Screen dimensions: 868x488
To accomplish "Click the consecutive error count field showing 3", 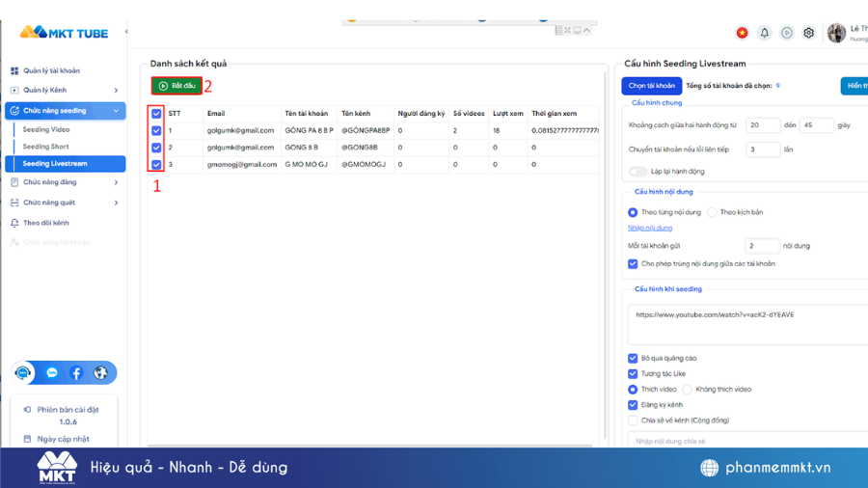I will 763,149.
